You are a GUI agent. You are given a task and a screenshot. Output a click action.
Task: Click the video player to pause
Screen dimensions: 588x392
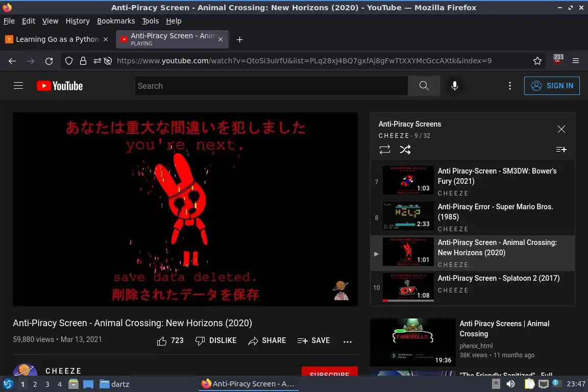tap(185, 209)
